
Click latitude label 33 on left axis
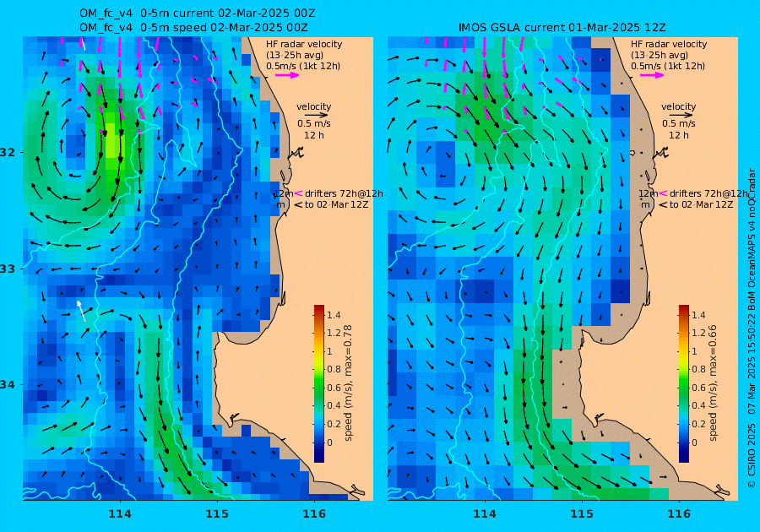tap(8, 269)
